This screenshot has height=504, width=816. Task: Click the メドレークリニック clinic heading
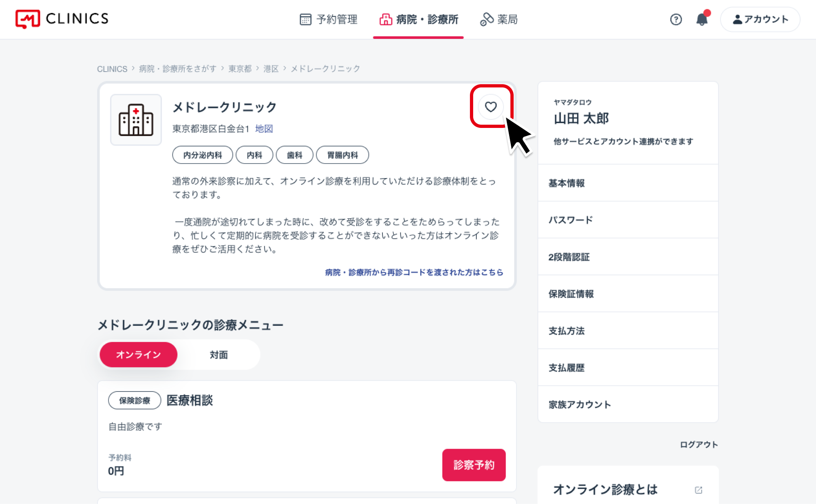[225, 107]
